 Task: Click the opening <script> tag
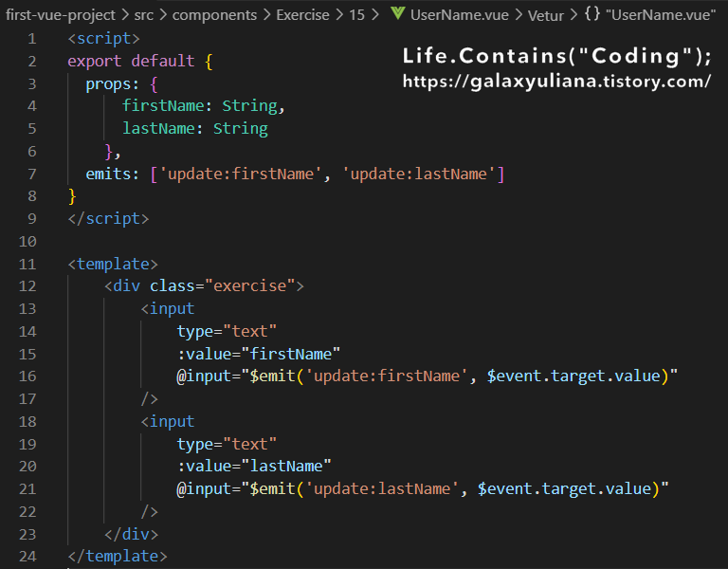tap(103, 39)
